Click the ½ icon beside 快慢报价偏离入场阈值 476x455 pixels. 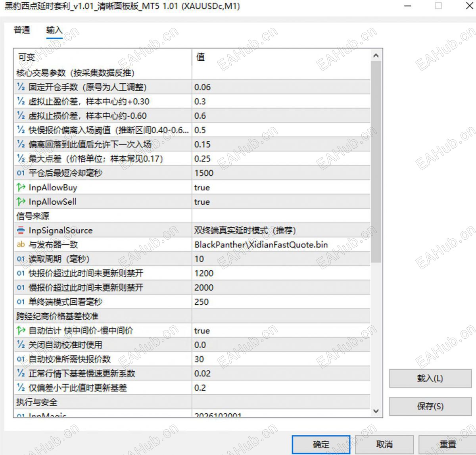[x=21, y=130]
